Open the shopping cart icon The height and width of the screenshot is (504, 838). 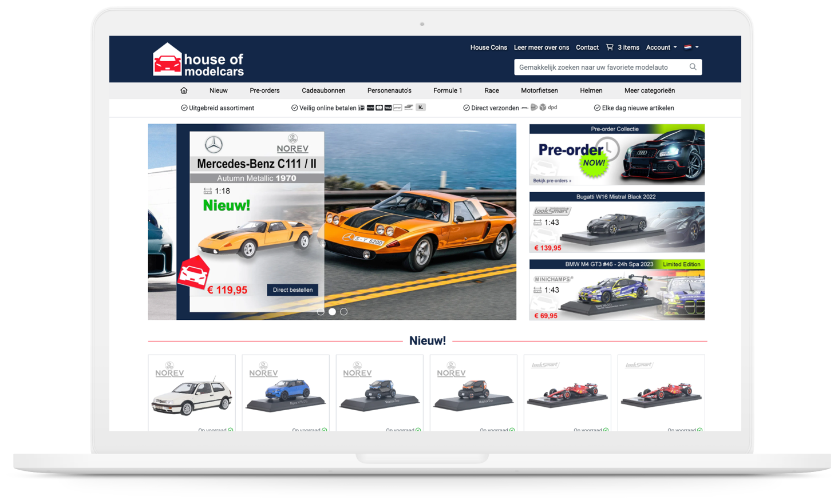609,47
